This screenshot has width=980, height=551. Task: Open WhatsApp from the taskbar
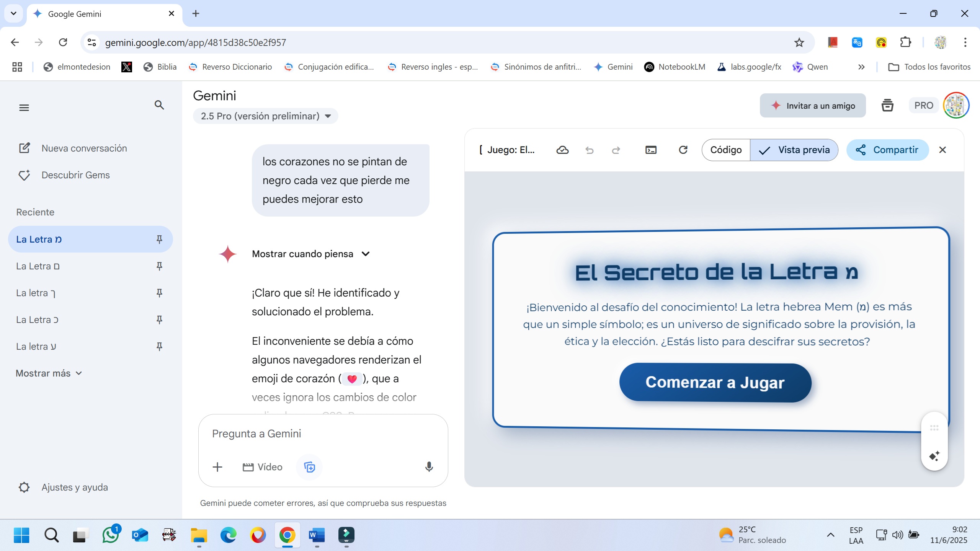111,535
